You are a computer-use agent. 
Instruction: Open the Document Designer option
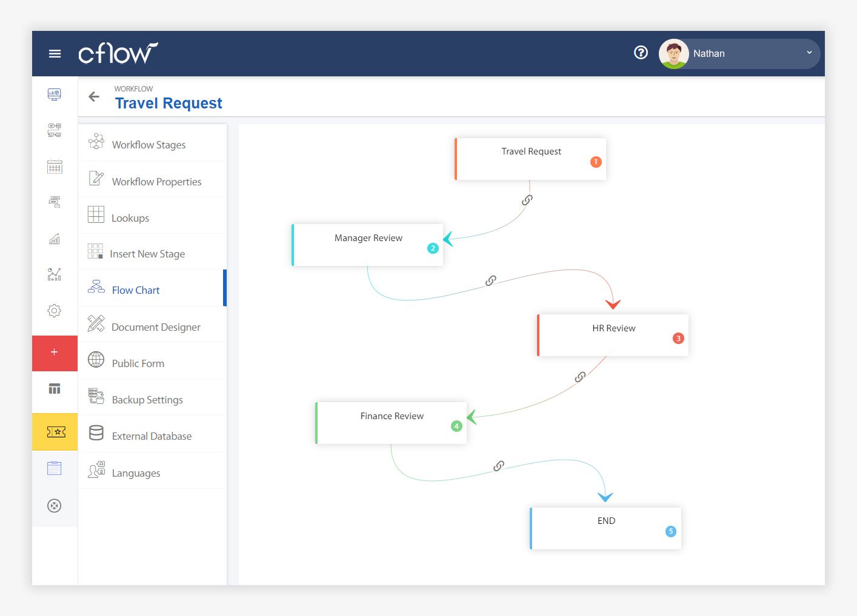[x=156, y=327]
